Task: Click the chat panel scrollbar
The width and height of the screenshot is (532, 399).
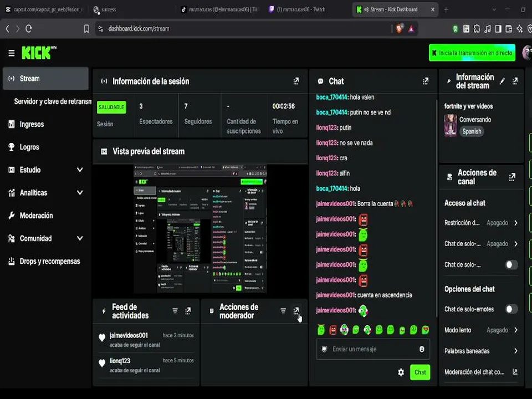Action: (436, 208)
